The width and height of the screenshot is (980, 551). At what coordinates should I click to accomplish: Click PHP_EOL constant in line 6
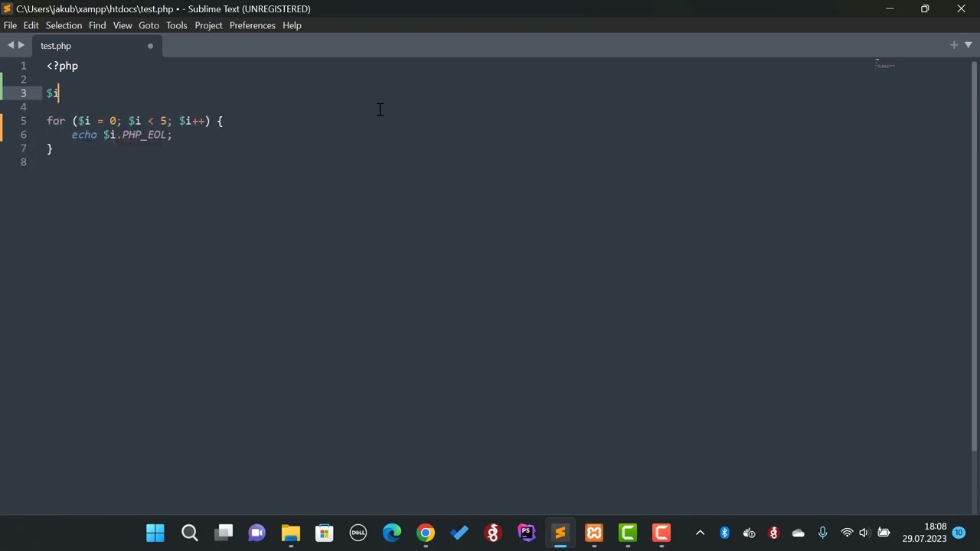144,135
